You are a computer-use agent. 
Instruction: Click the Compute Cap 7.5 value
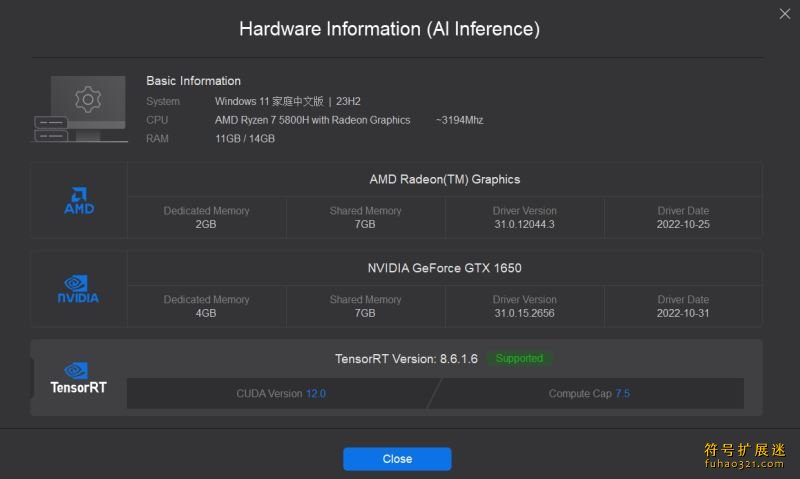pos(622,394)
